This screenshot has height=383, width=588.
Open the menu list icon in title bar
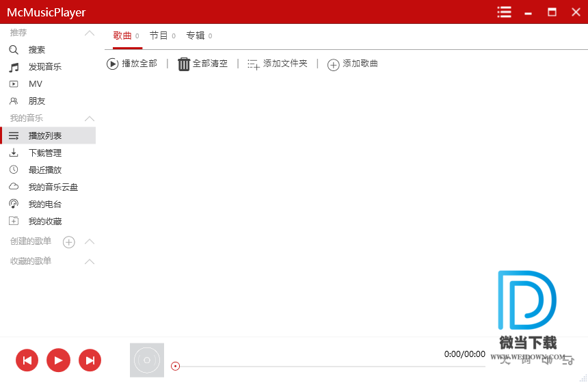(x=504, y=12)
